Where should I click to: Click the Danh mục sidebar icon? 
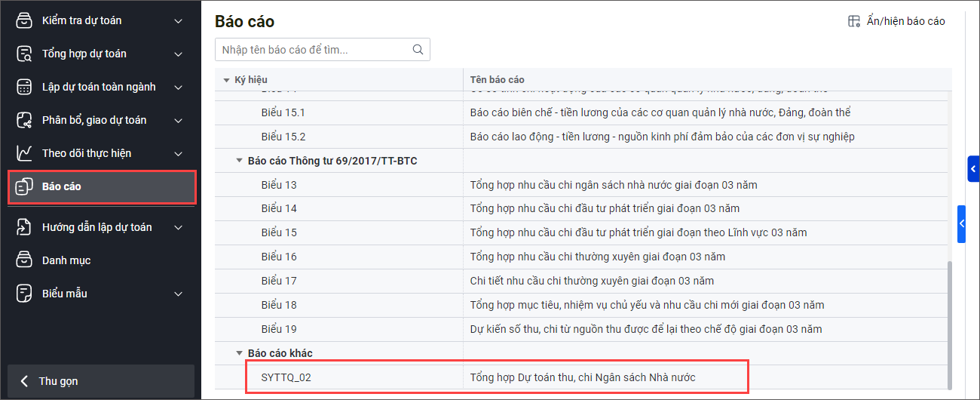[24, 260]
